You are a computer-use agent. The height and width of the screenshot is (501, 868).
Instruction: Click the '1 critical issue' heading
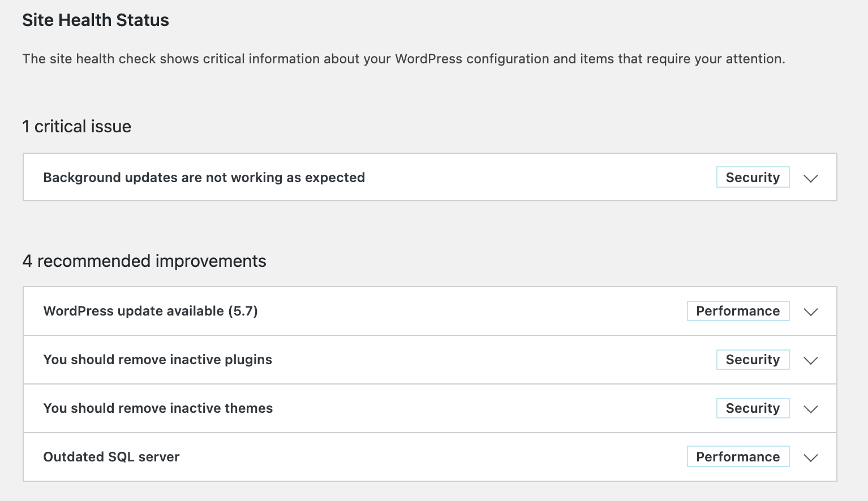(76, 126)
